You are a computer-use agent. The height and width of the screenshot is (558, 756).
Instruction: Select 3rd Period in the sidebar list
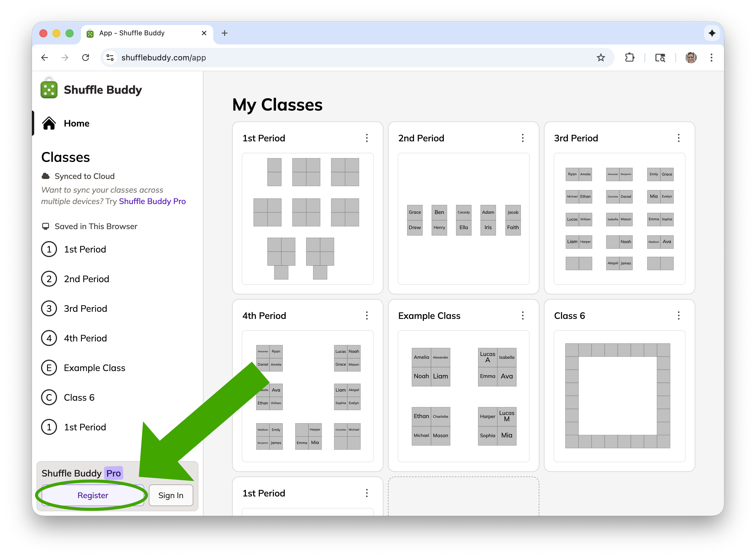coord(85,309)
